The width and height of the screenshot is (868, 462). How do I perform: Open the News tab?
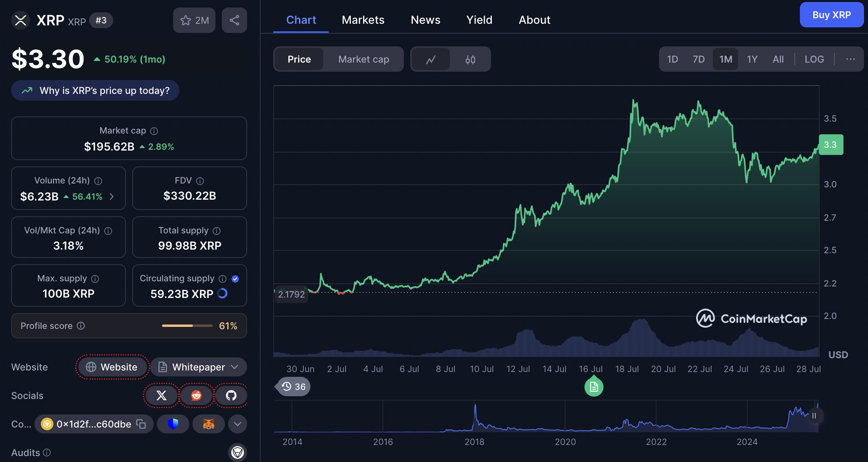click(425, 20)
